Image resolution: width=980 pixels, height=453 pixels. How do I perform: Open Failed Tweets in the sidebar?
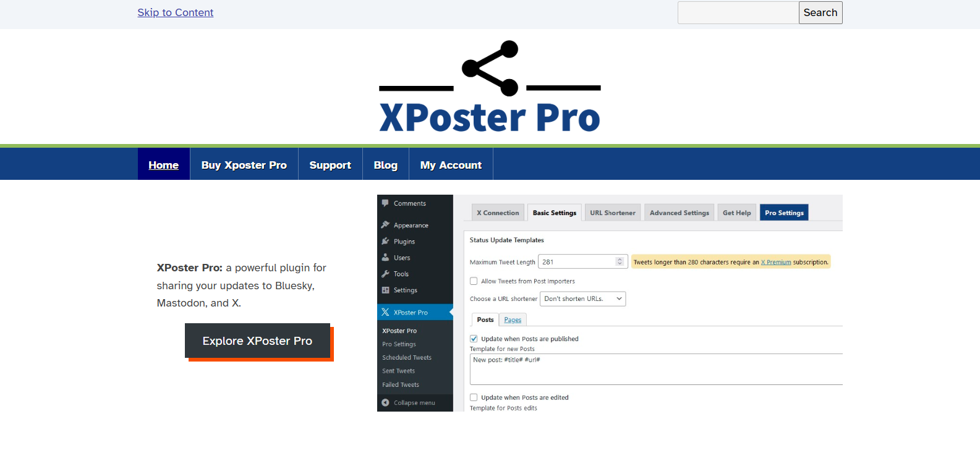[x=401, y=384]
